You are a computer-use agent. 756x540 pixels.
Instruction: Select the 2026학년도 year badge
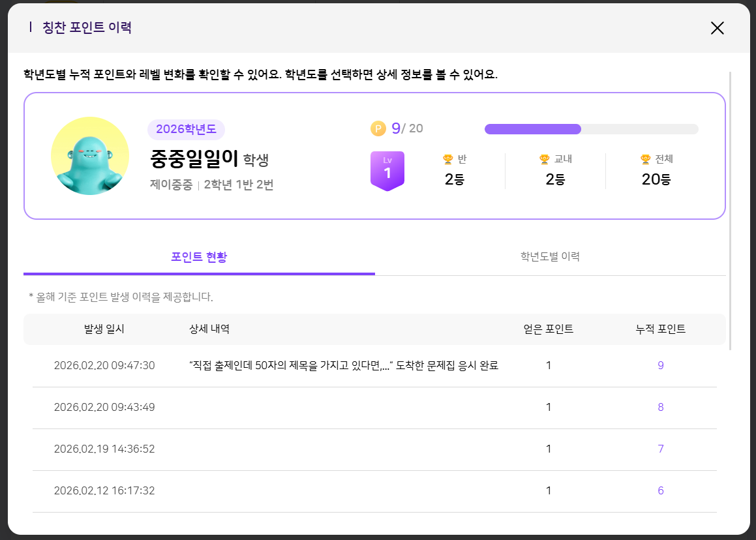pyautogui.click(x=186, y=129)
